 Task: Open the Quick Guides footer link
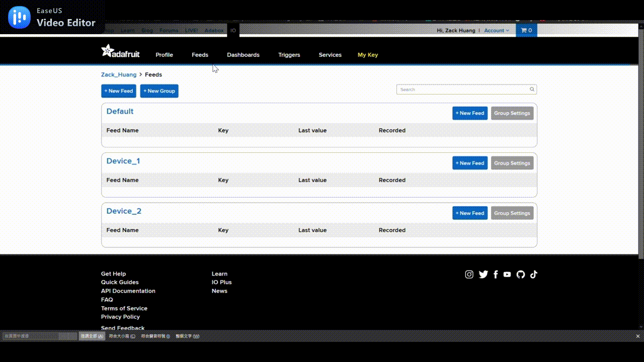click(120, 283)
